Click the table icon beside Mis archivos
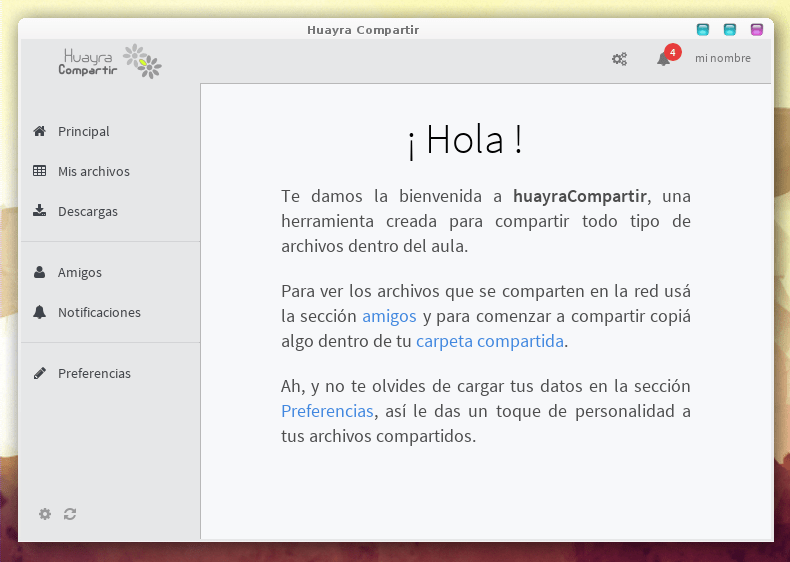790x562 pixels. 39,171
